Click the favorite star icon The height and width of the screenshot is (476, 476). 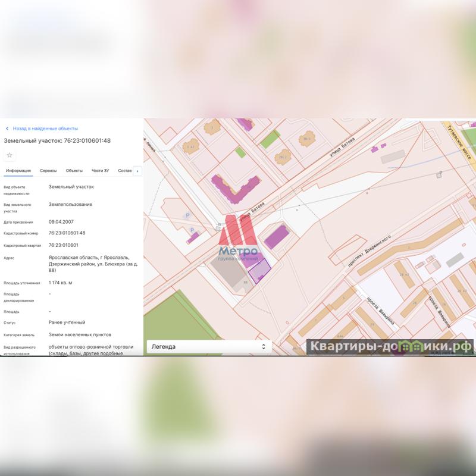click(x=10, y=155)
